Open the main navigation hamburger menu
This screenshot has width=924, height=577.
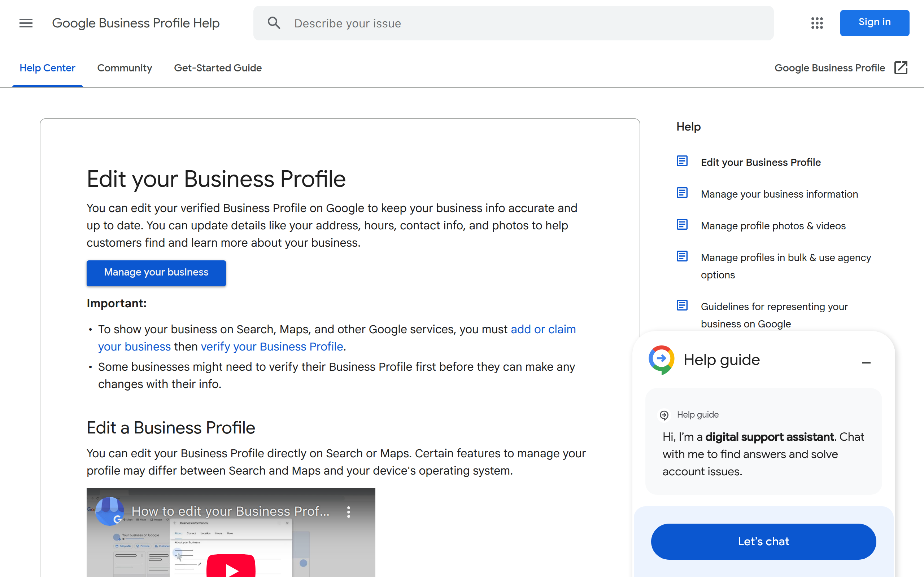[x=26, y=23]
